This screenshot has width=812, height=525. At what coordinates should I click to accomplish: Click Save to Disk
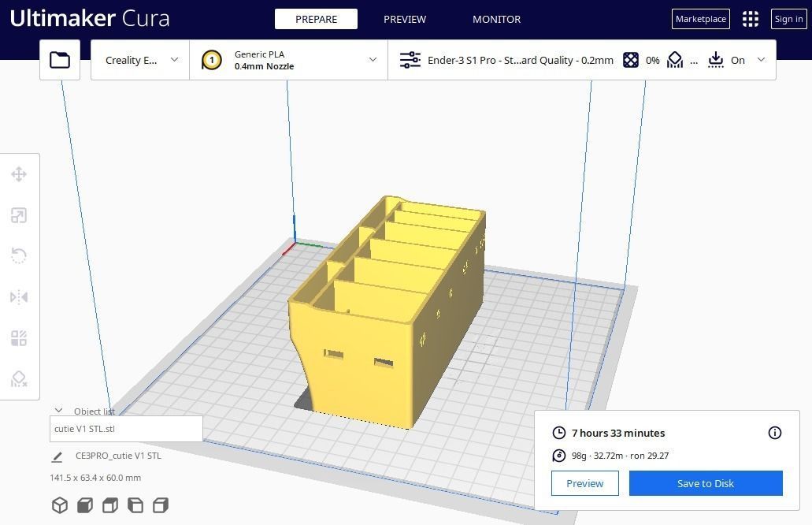click(x=706, y=483)
